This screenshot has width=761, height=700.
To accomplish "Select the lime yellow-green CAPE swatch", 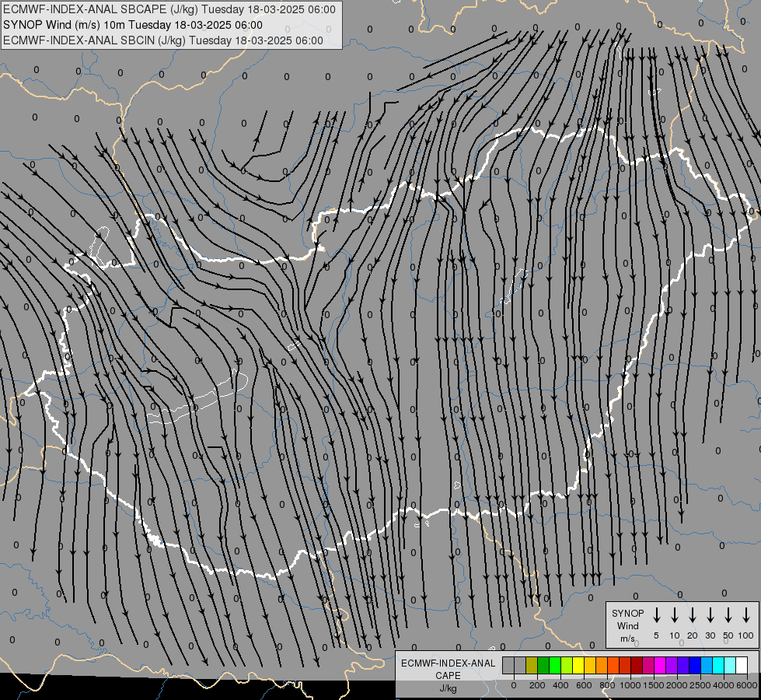I will click(567, 665).
